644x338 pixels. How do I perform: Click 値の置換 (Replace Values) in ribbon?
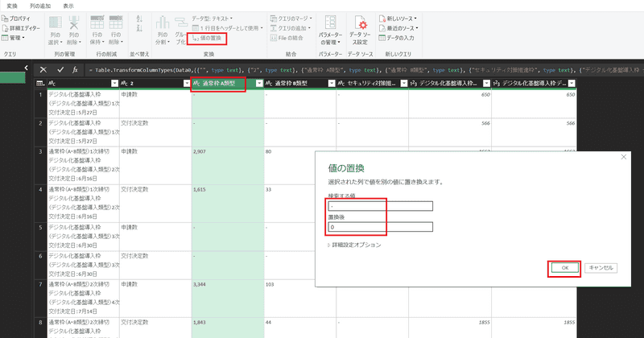[x=212, y=38]
